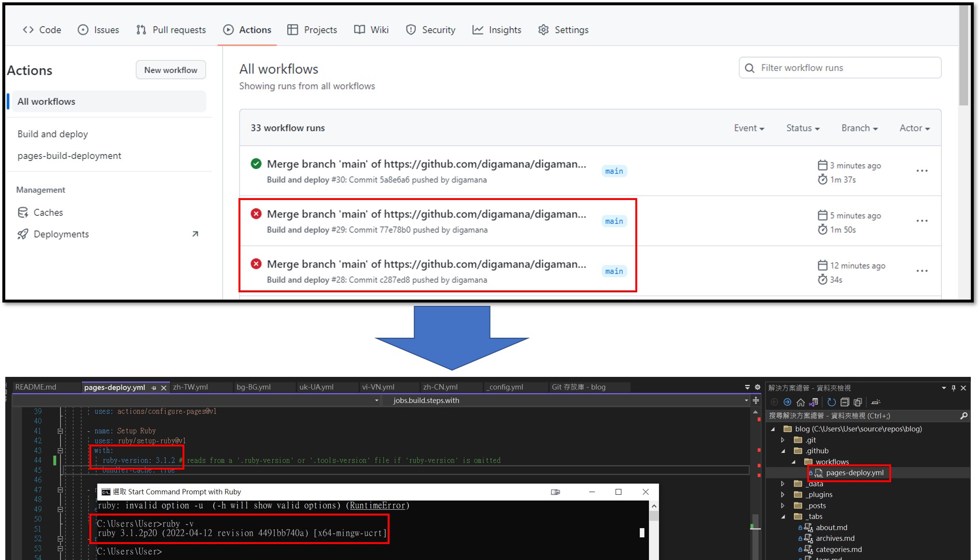Image resolution: width=980 pixels, height=560 pixels.
Task: Open the zh-TW.yml editor tab
Action: (x=190, y=387)
